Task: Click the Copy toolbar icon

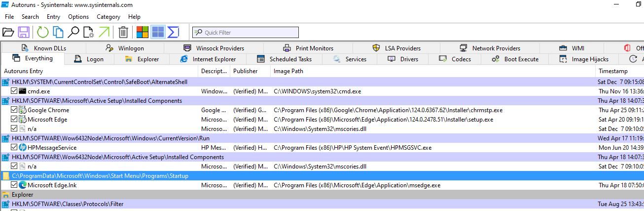Action: click(x=58, y=32)
